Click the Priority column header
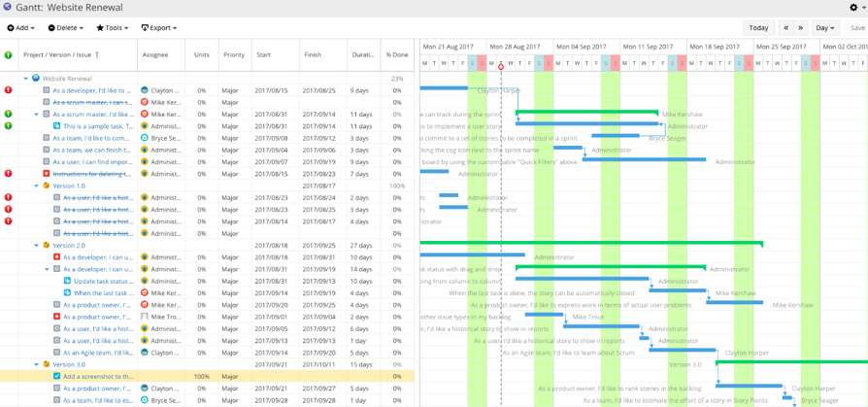Viewport: 868px width, 407px height. click(x=234, y=54)
